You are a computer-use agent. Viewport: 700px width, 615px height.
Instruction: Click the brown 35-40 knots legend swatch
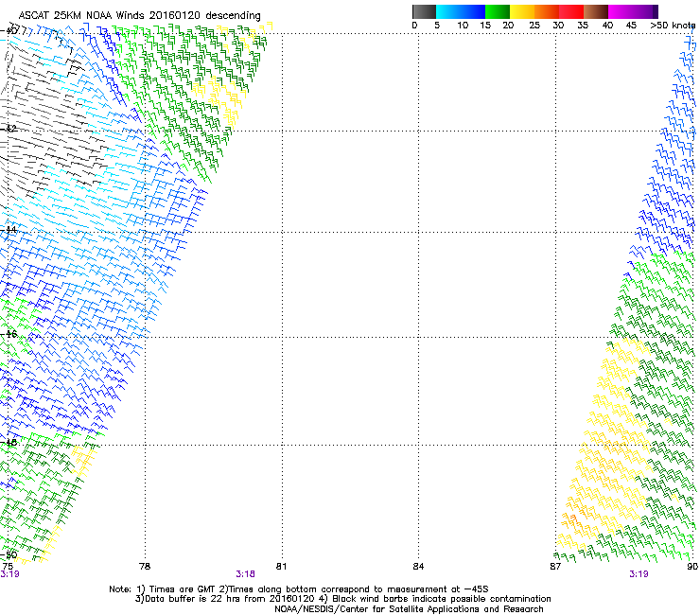point(596,11)
